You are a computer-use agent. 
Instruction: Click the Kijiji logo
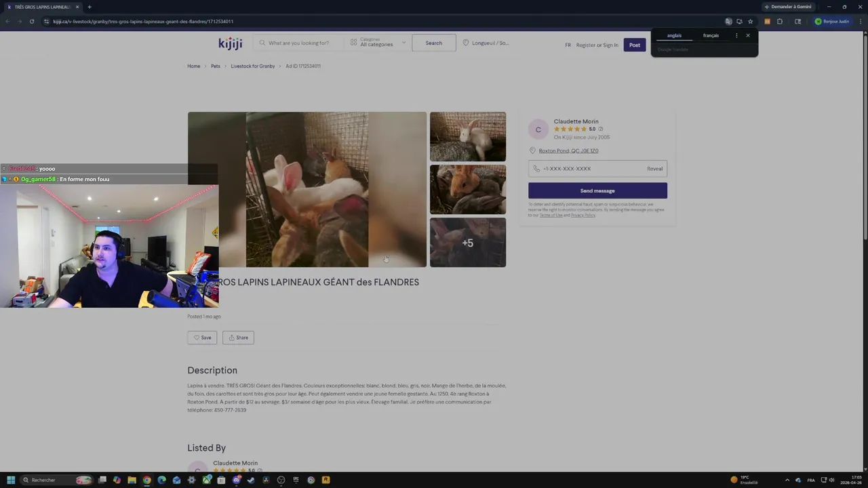click(x=230, y=43)
